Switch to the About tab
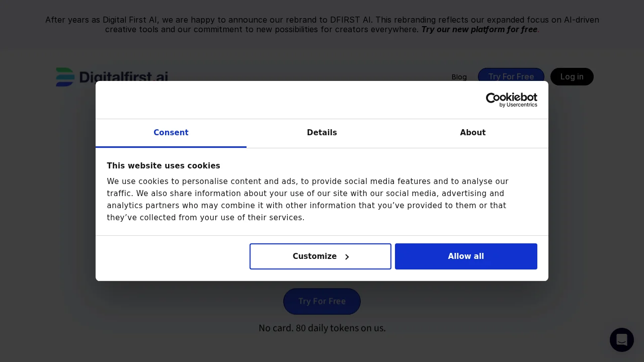This screenshot has width=644, height=362. tap(472, 133)
